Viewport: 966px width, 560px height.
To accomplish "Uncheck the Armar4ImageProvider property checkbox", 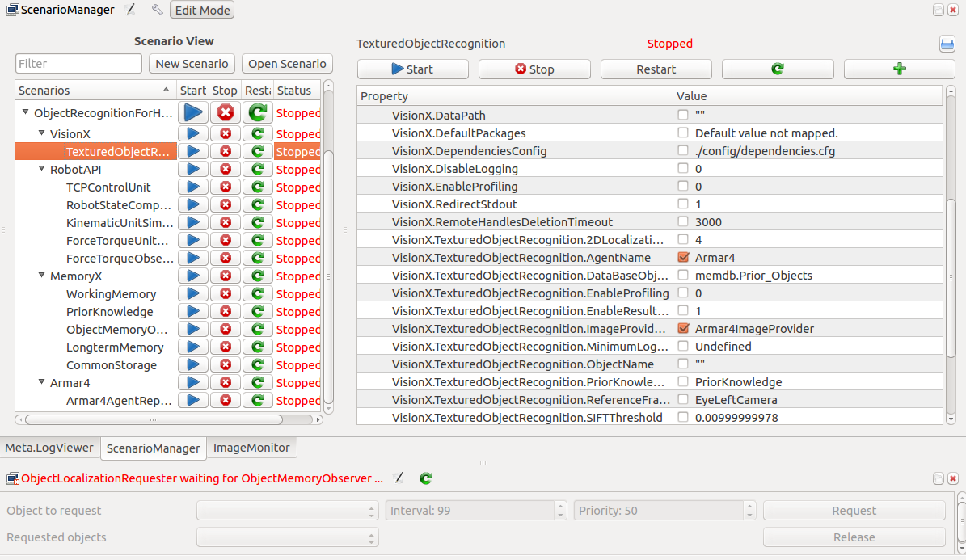I will [x=682, y=328].
